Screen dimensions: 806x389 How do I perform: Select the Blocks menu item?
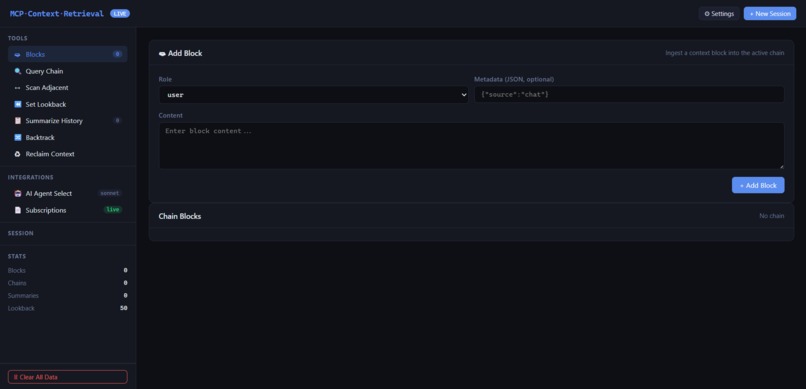(67, 54)
